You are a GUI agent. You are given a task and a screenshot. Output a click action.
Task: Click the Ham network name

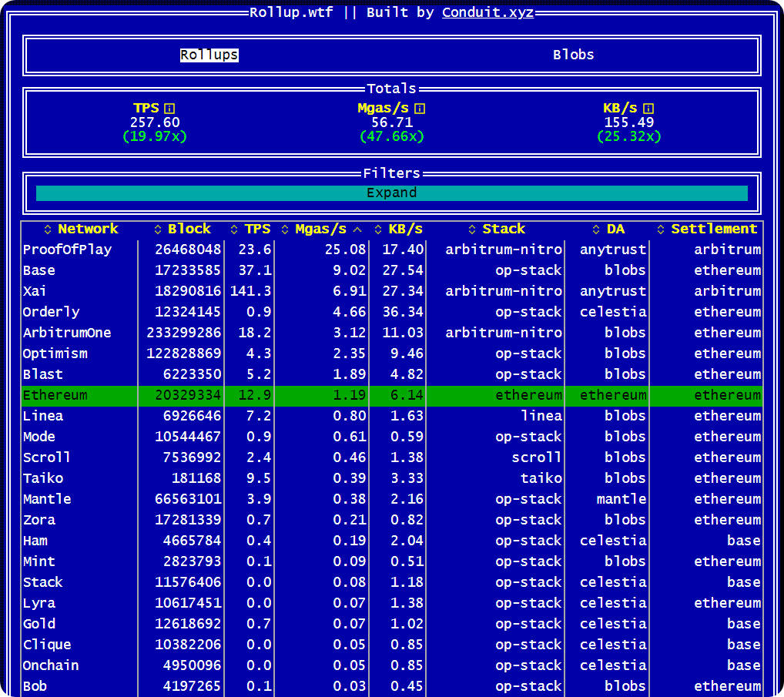[x=35, y=541]
